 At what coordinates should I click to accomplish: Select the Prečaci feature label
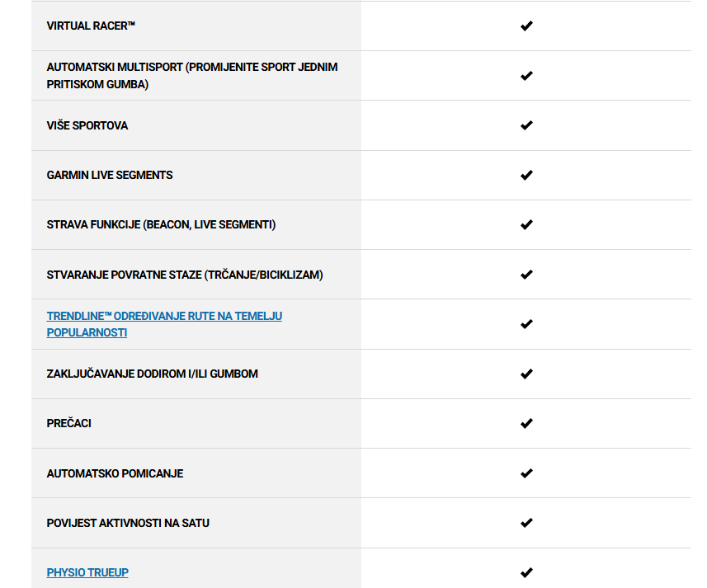69,423
